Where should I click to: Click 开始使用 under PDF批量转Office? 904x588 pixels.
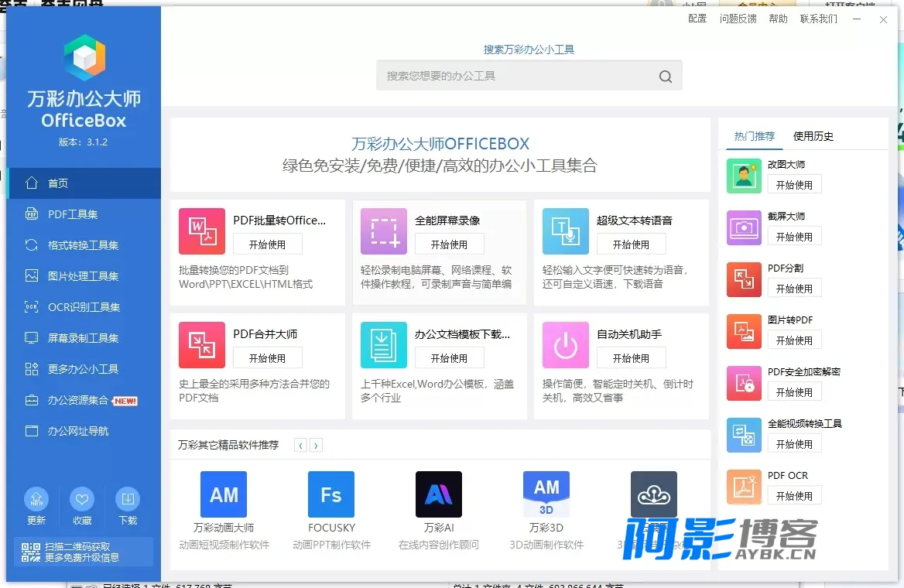tap(268, 244)
